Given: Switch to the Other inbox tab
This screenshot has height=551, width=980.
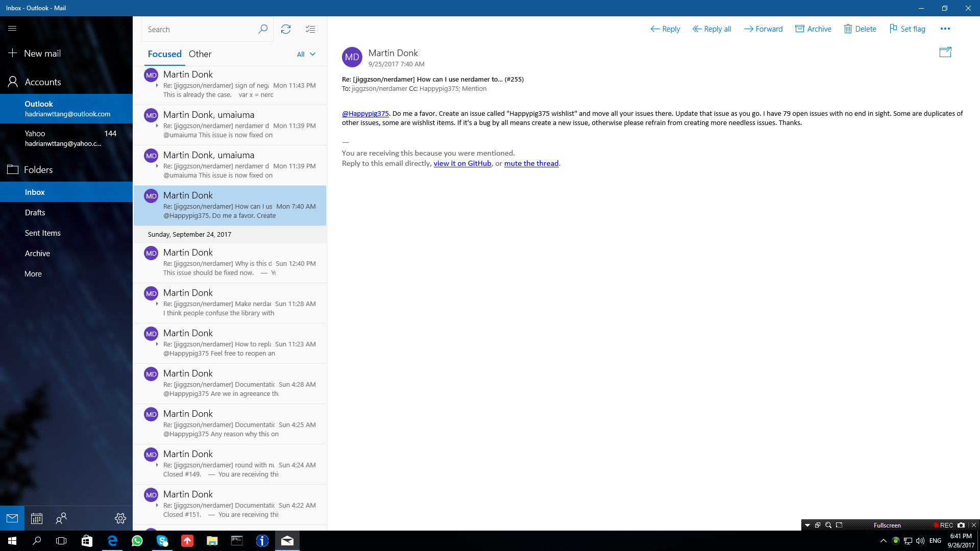Looking at the screenshot, I should point(200,54).
